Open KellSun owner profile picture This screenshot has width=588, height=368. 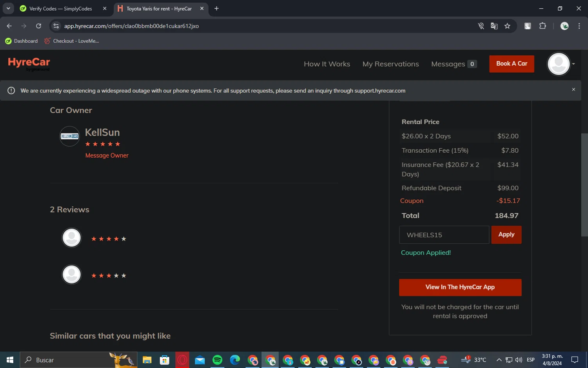[70, 136]
